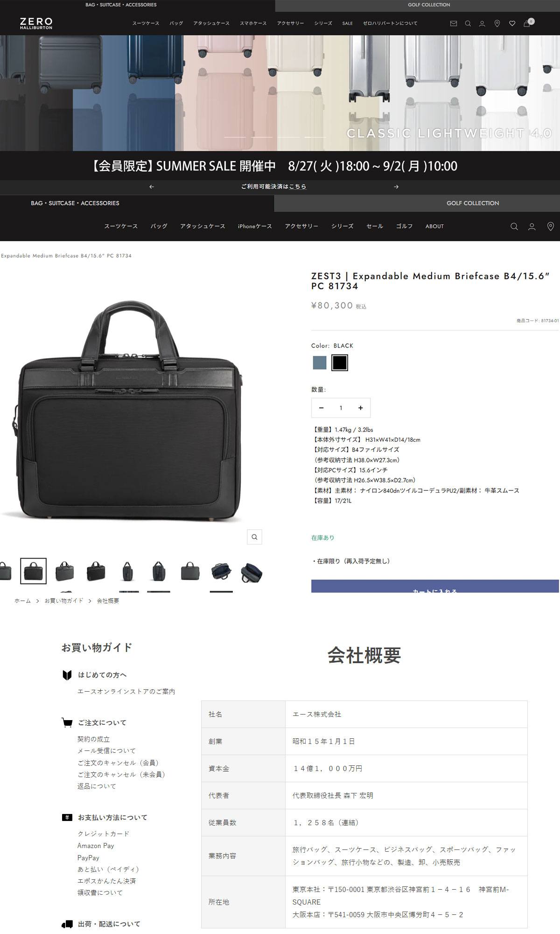Decrease quantity with the minus button
The width and height of the screenshot is (560, 934).
coord(321,408)
